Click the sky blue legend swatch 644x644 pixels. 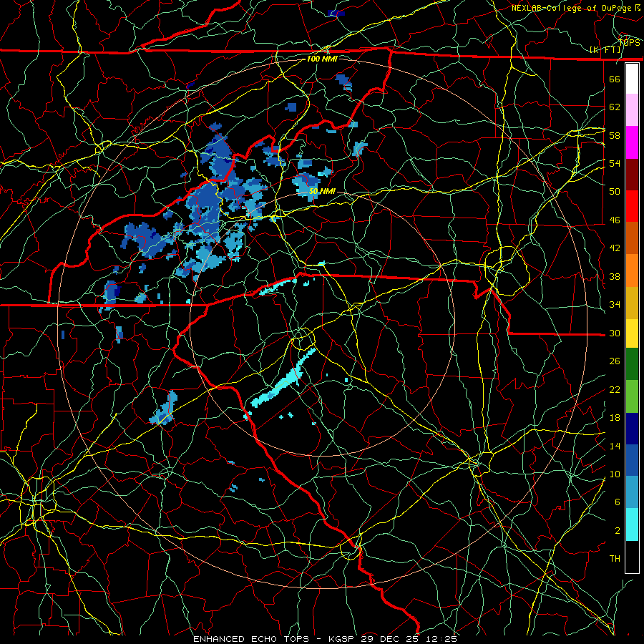[632, 492]
